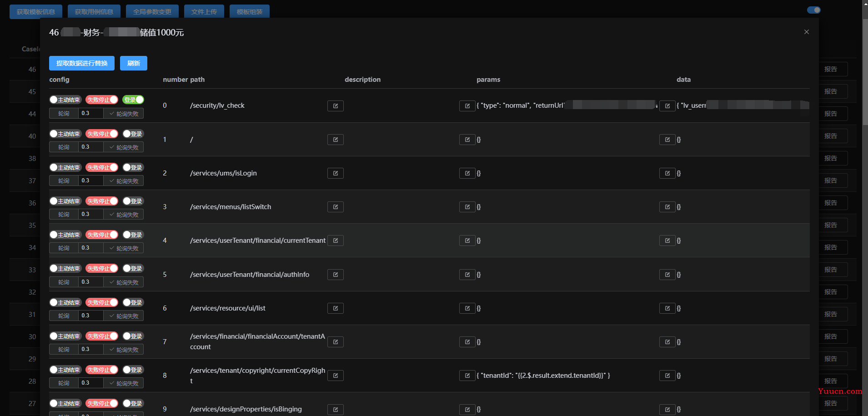
Task: Edit description for /security/lv_check row
Action: [x=335, y=106]
